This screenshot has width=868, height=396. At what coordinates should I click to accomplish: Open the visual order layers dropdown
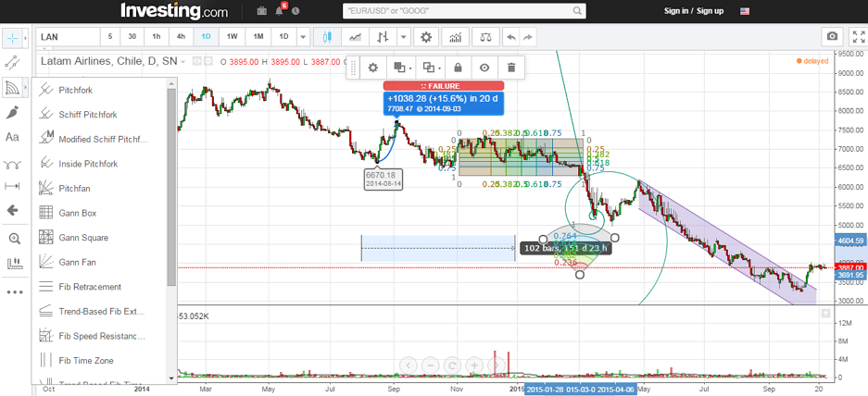pyautogui.click(x=403, y=68)
